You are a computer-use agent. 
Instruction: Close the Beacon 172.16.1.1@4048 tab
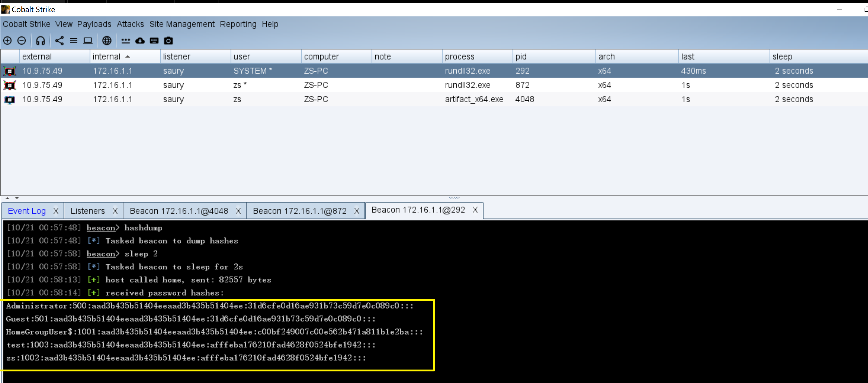pyautogui.click(x=238, y=211)
